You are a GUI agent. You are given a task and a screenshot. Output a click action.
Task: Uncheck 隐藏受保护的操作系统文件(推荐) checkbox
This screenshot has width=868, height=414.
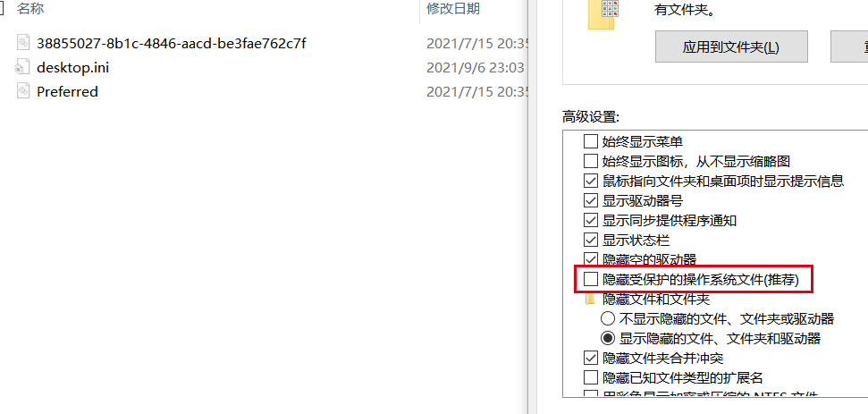(x=591, y=279)
